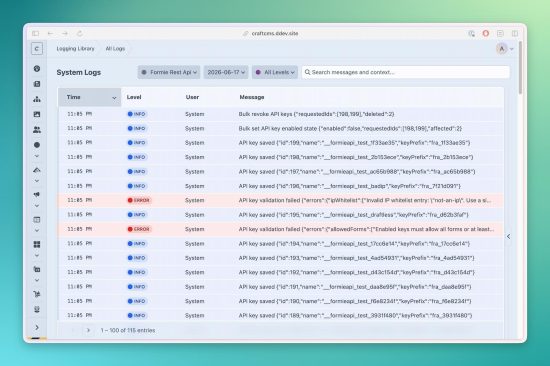
Task: Select the API key saved log with id 196
Action: 281,186
